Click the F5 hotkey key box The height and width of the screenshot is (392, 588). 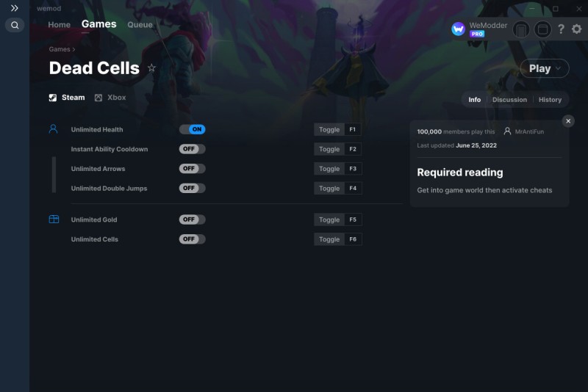coord(353,219)
